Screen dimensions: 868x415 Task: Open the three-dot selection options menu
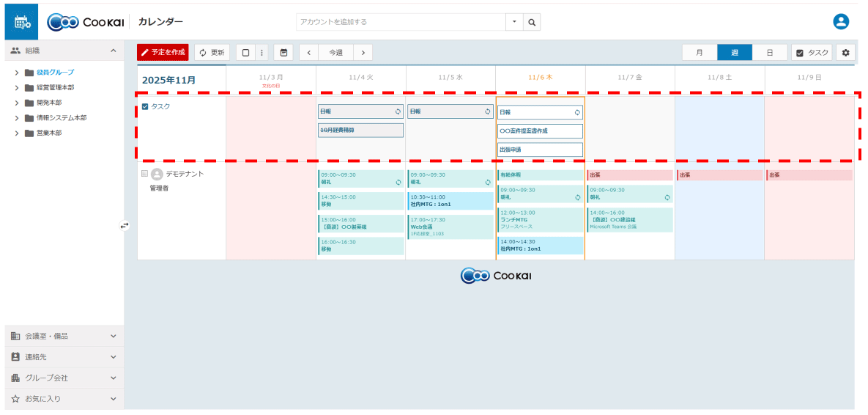tap(261, 53)
